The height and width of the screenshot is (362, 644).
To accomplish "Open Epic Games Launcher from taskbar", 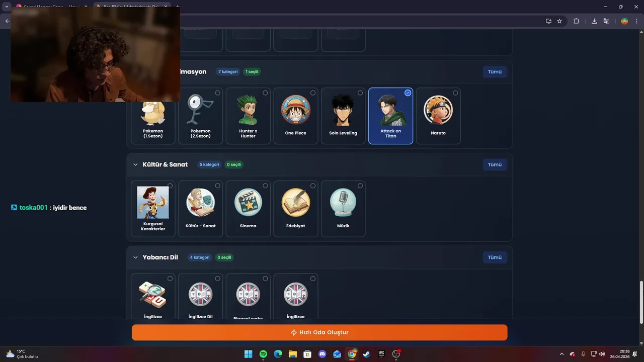I will click(381, 354).
